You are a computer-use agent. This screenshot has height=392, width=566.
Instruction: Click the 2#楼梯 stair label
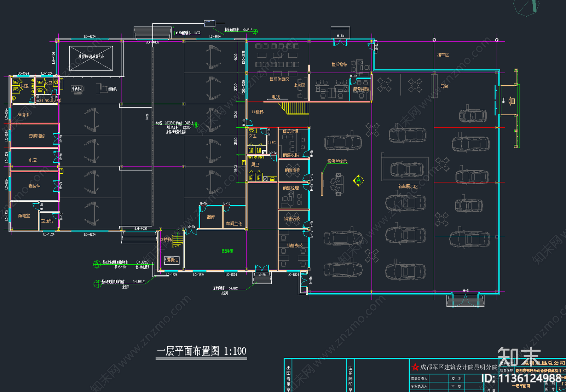click(166, 240)
